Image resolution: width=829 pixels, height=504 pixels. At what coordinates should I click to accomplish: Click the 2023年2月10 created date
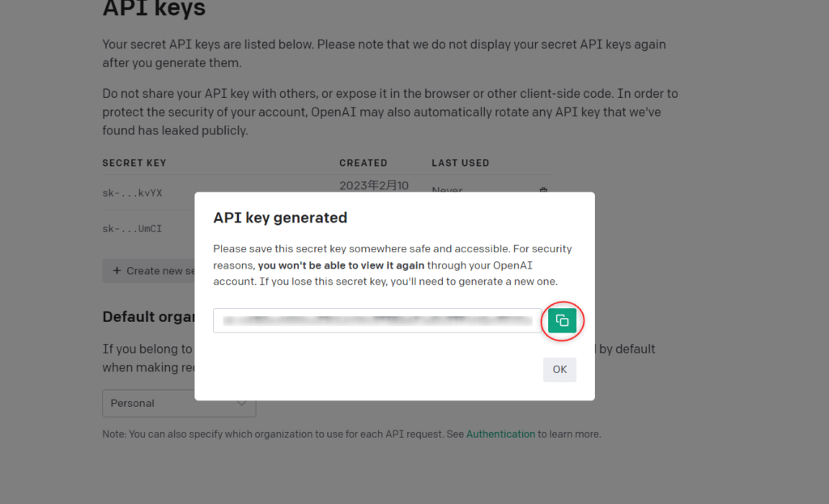coord(374,185)
